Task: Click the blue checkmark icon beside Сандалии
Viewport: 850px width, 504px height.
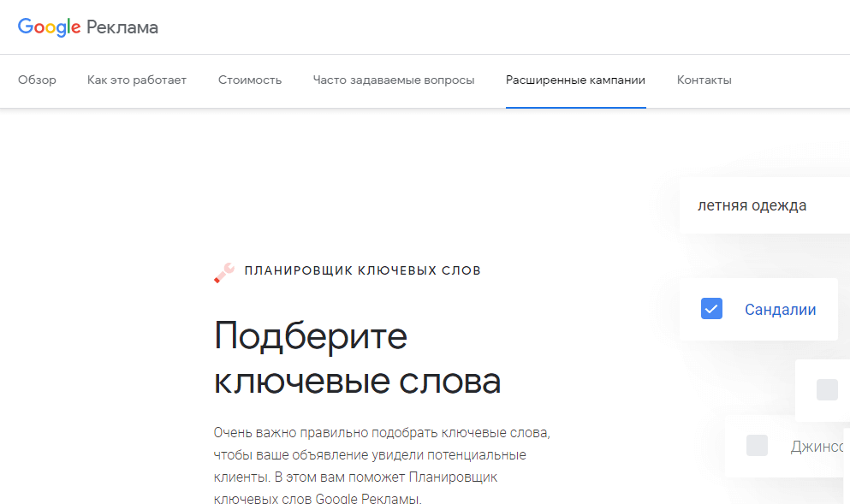Action: 711,308
